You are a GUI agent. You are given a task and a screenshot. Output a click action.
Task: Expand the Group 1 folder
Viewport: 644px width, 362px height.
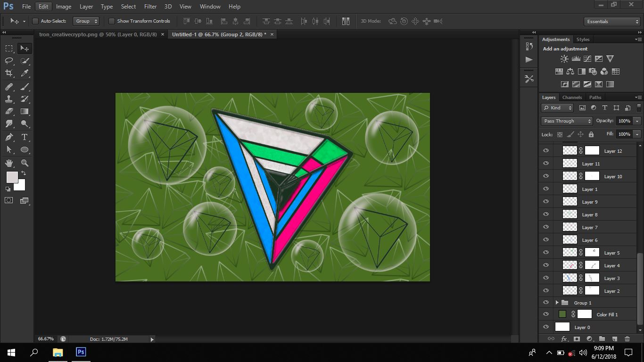click(x=557, y=303)
